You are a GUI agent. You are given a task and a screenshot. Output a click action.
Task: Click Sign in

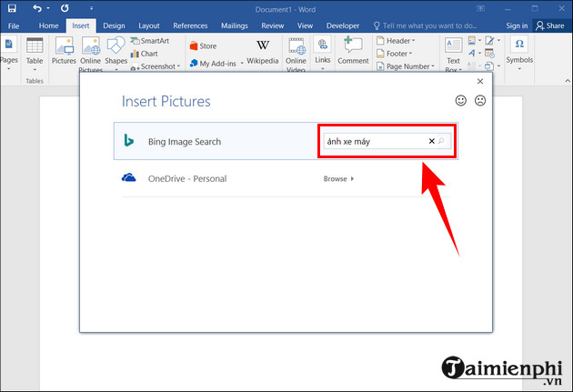tap(517, 25)
